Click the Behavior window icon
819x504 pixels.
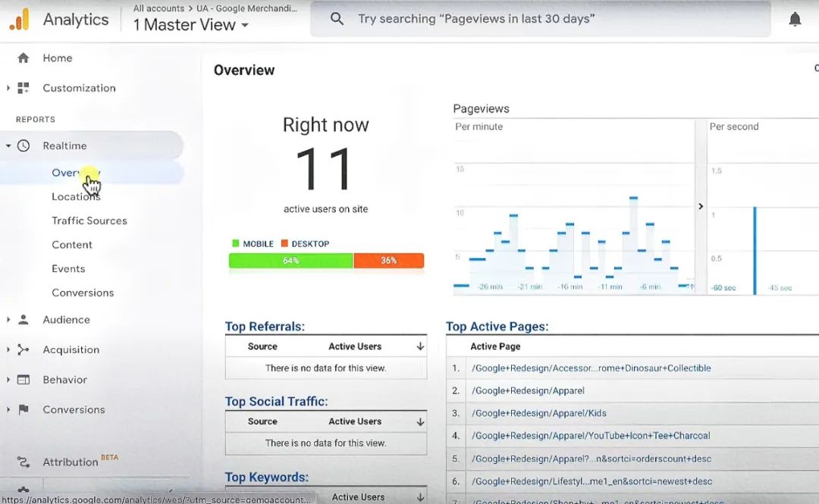tap(23, 380)
